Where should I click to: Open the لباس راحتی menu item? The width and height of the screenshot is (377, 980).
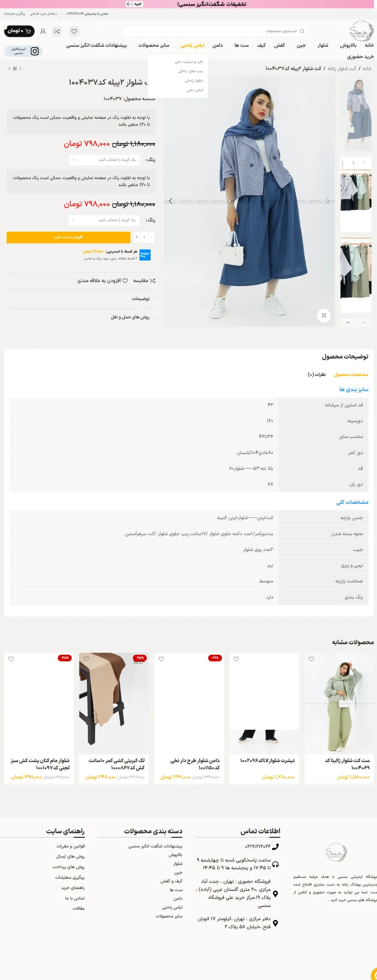193,45
